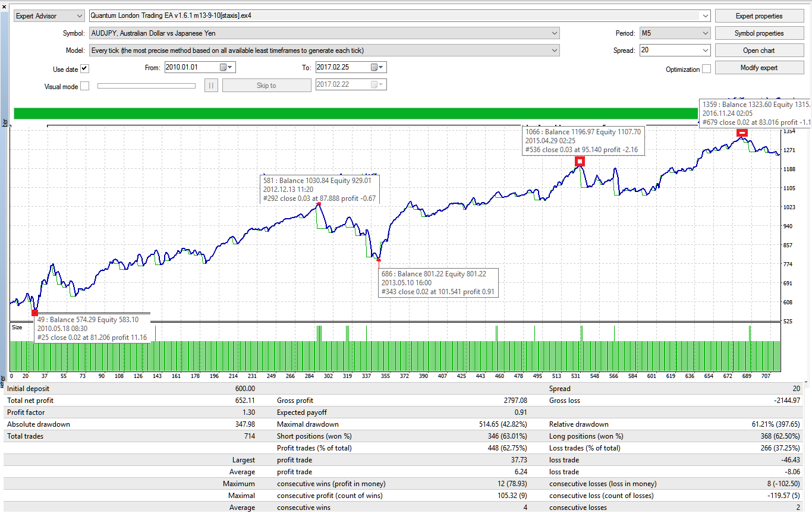Click the Total trades value 714
The height and width of the screenshot is (523, 812).
coord(250,436)
